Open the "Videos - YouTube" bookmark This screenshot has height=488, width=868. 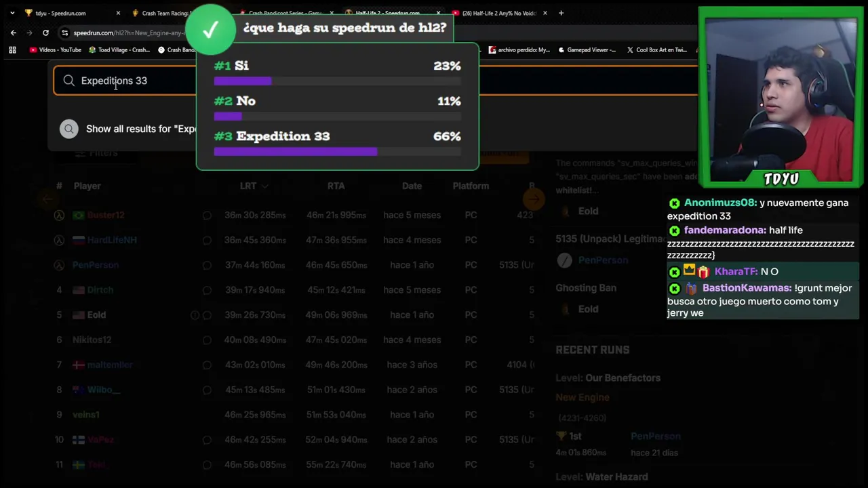(56, 49)
